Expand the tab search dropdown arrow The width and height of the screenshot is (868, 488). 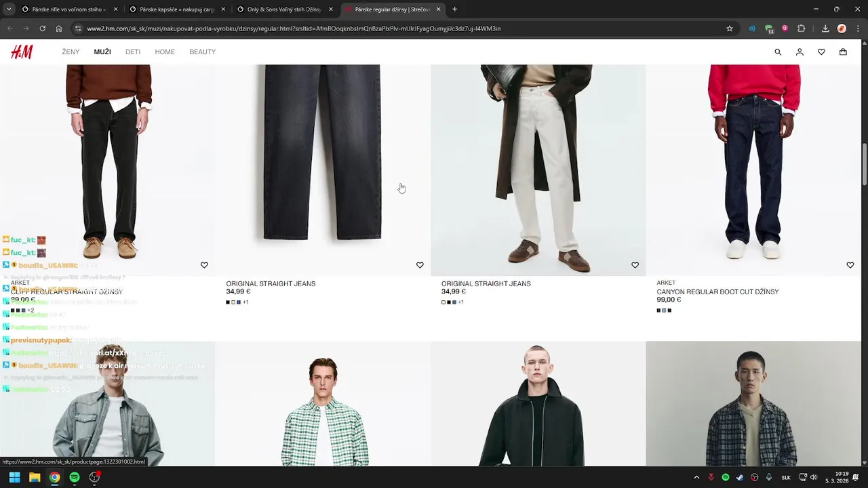coord(9,9)
